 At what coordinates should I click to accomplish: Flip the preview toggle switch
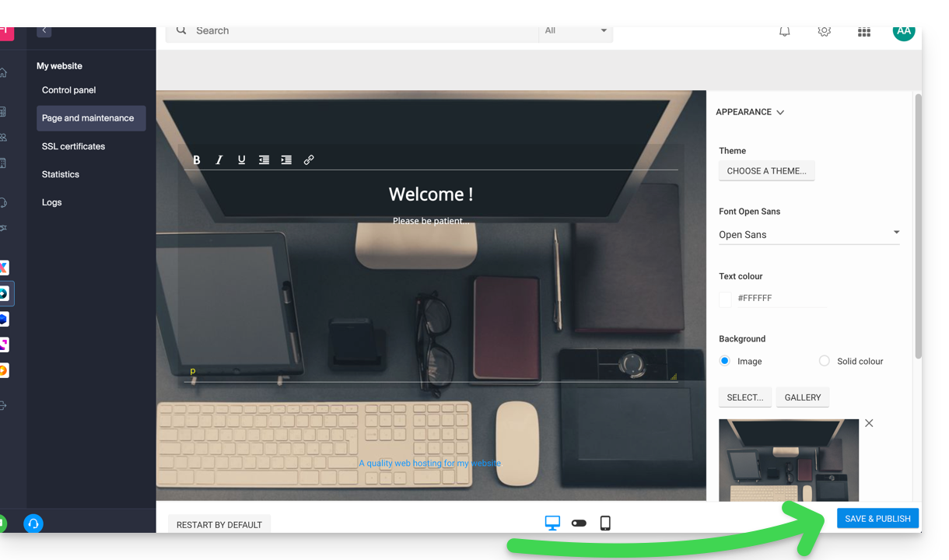[x=579, y=523]
